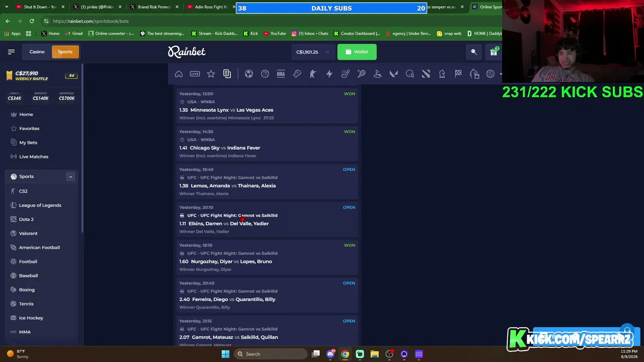Screen dimensions: 644x362
Task: Open the Wallet button
Action: click(x=357, y=52)
